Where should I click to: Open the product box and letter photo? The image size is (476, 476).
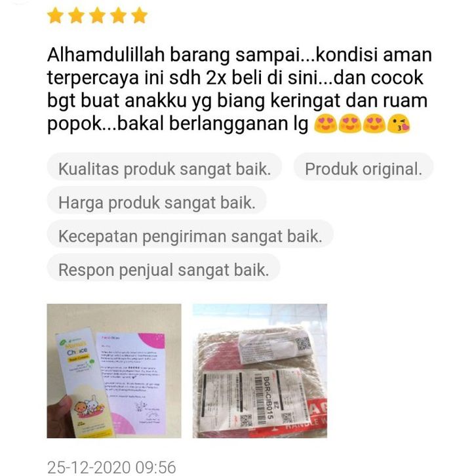114,370
